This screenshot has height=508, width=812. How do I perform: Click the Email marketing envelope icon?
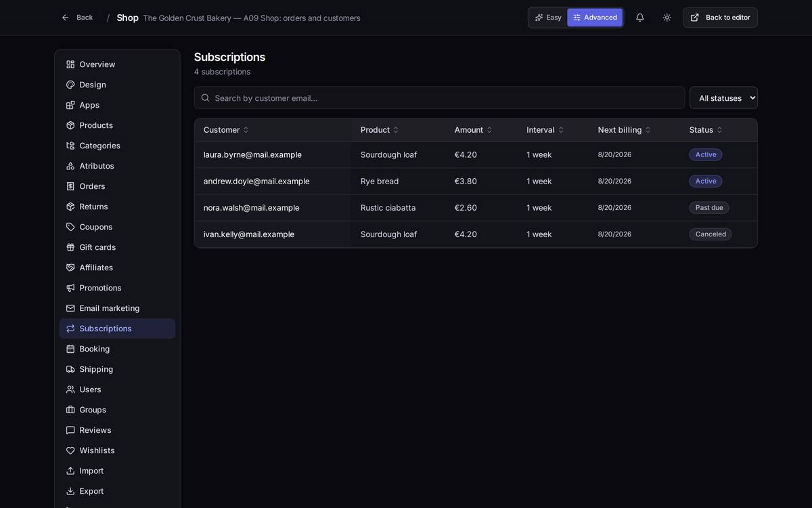[70, 308]
